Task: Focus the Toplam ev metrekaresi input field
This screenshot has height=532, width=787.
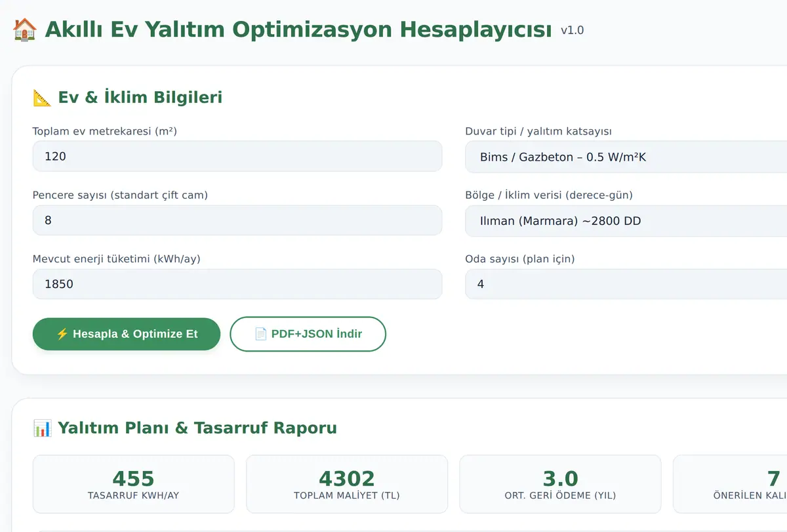Action: click(237, 156)
